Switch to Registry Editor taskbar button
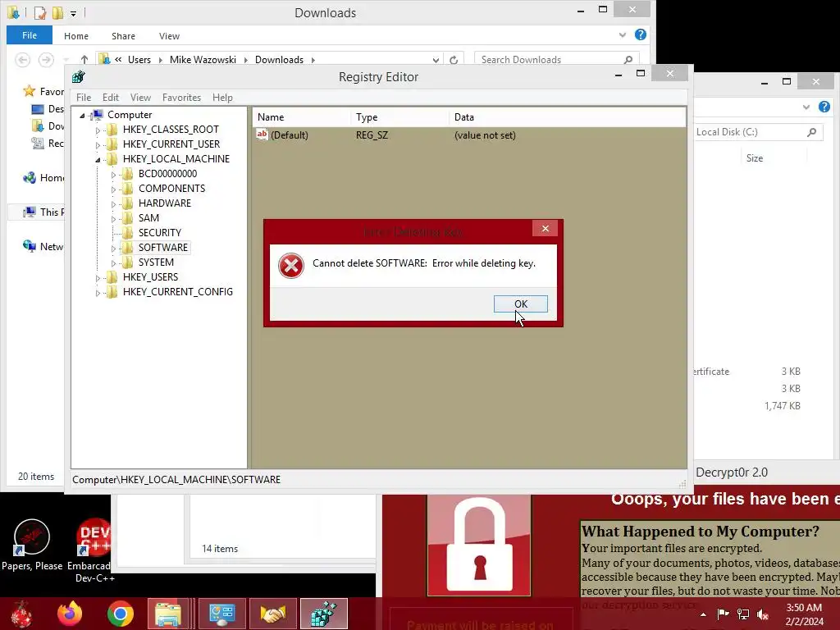The width and height of the screenshot is (840, 630). [323, 614]
